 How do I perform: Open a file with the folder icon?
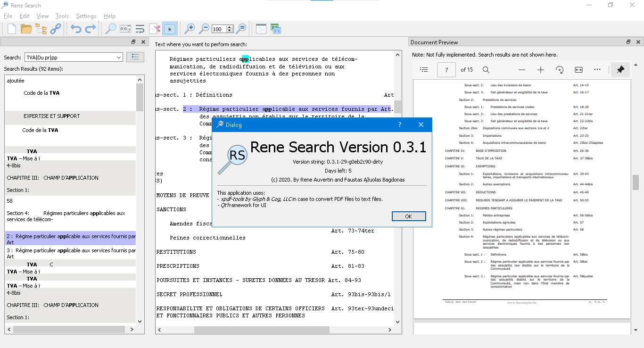[x=26, y=29]
